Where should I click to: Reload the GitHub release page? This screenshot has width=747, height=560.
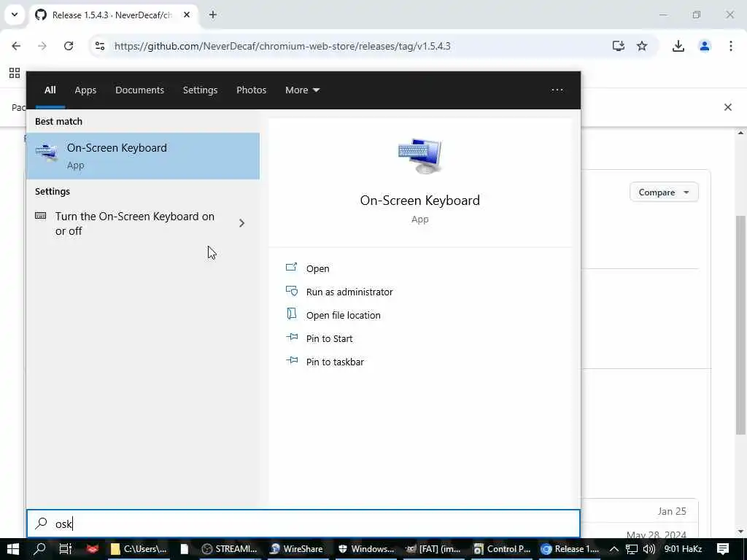tap(69, 46)
